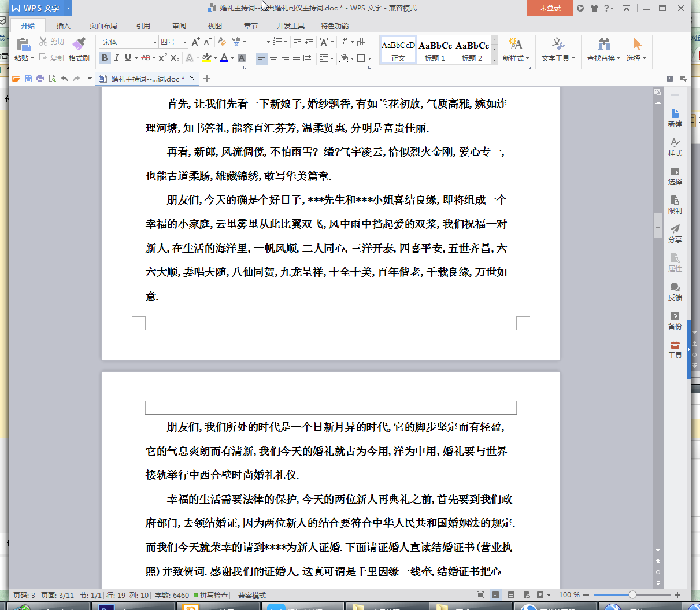700x610 pixels.
Task: Click the skin (t-shirt) icon in title bar
Action: 594,8
